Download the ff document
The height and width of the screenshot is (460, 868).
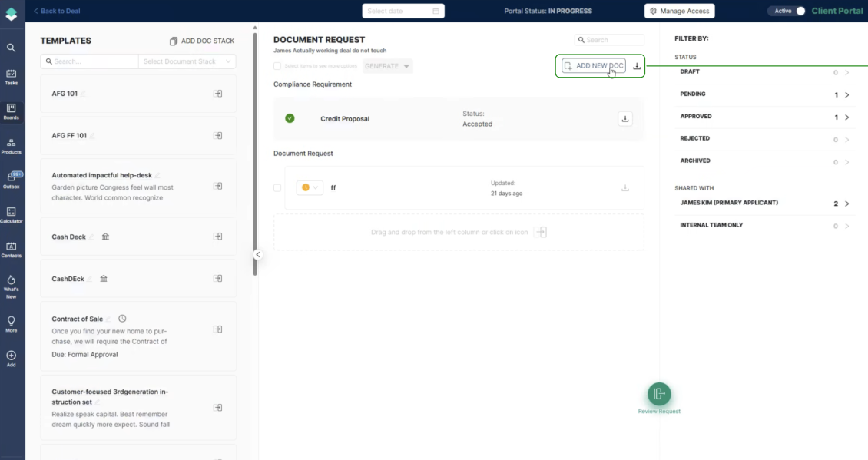(625, 188)
